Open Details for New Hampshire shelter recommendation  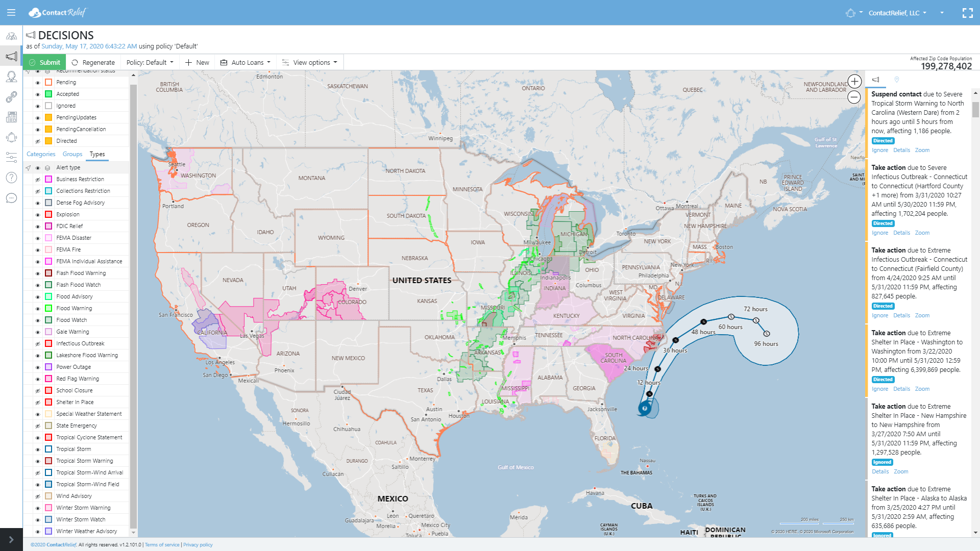880,471
